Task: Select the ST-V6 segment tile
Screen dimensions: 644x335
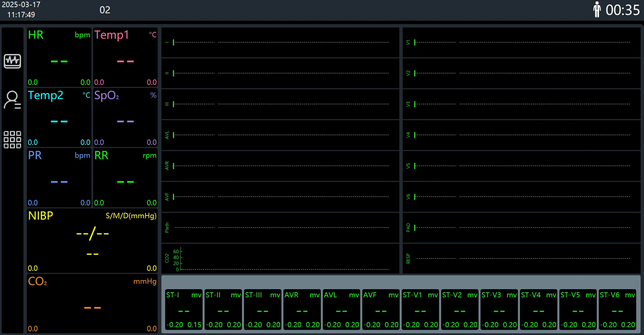Action: click(617, 309)
